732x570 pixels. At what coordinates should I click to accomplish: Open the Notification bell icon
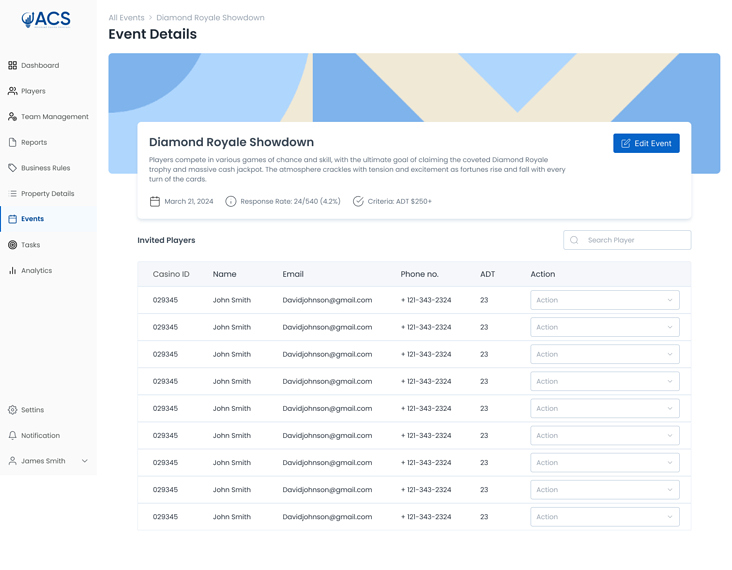coord(13,436)
